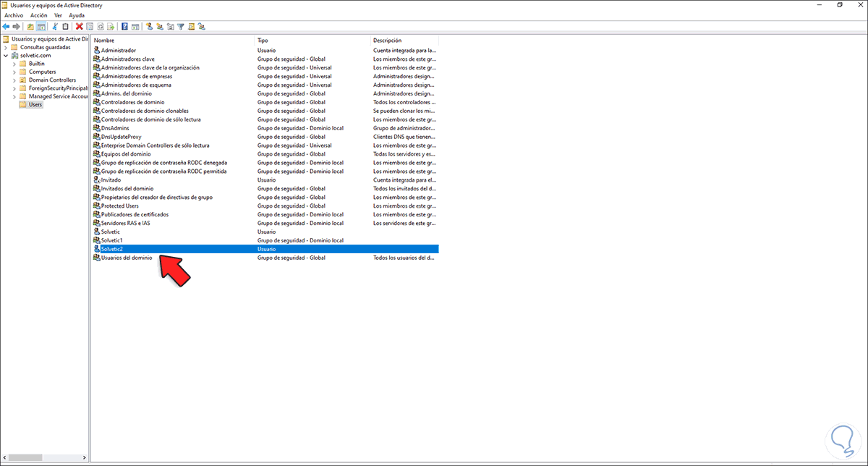Screen dimensions: 868x466
Task: Expand Consultas guardadas tree node
Action: (6, 47)
